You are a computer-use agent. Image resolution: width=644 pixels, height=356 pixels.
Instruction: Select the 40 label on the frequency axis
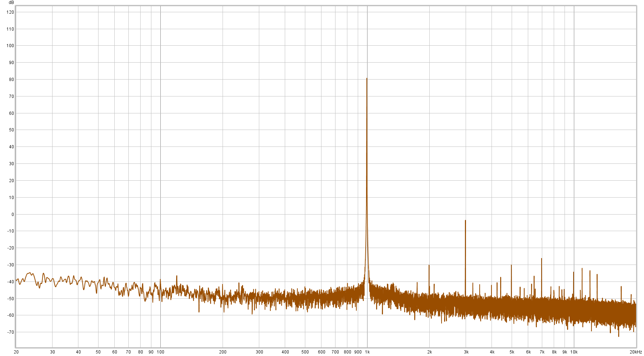click(78, 352)
